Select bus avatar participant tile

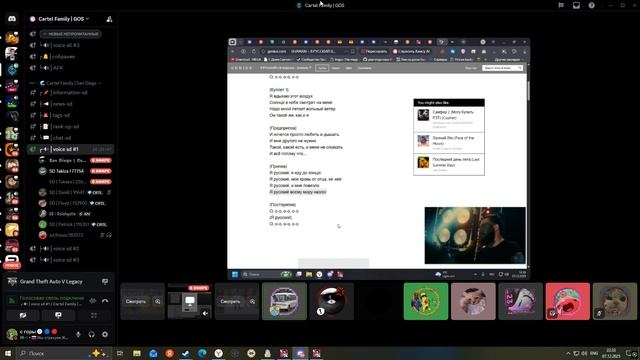[x=284, y=301]
